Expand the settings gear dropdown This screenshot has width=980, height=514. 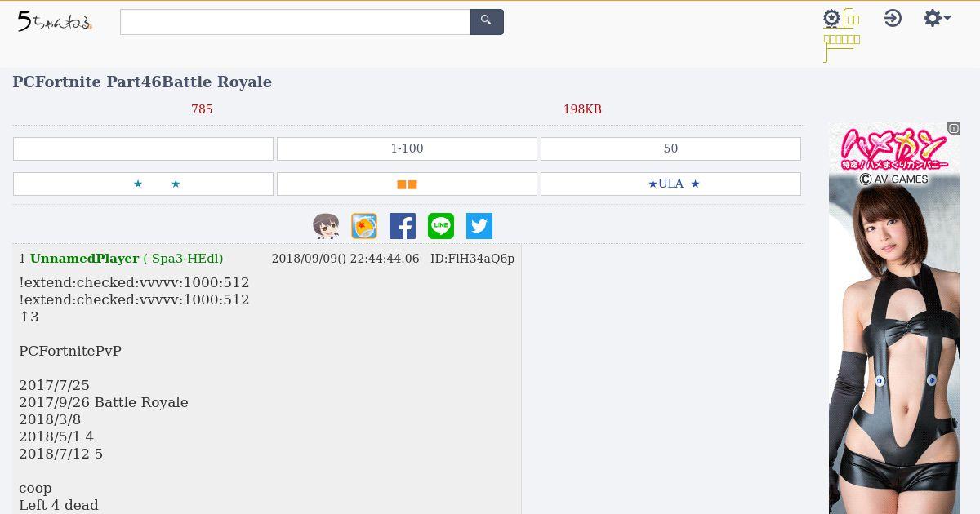937,18
